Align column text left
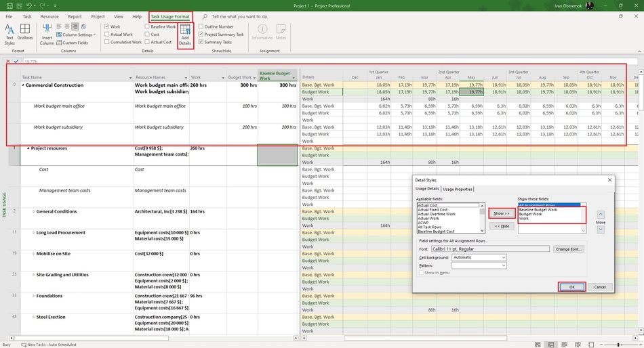This screenshot has height=348, width=644. pos(59,26)
